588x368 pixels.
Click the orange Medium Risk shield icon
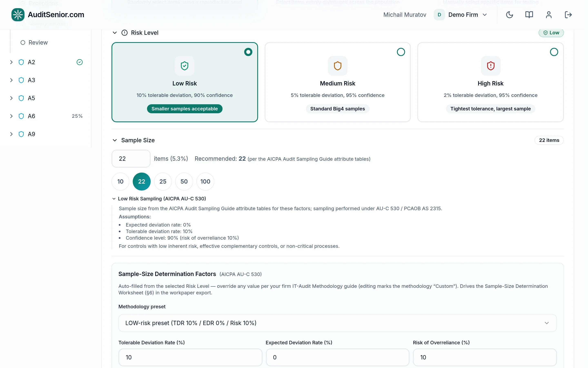[x=337, y=66]
